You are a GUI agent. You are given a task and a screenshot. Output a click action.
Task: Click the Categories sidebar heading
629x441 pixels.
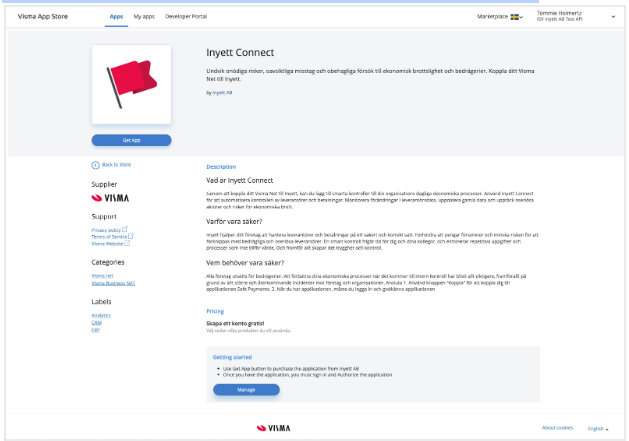tap(108, 262)
